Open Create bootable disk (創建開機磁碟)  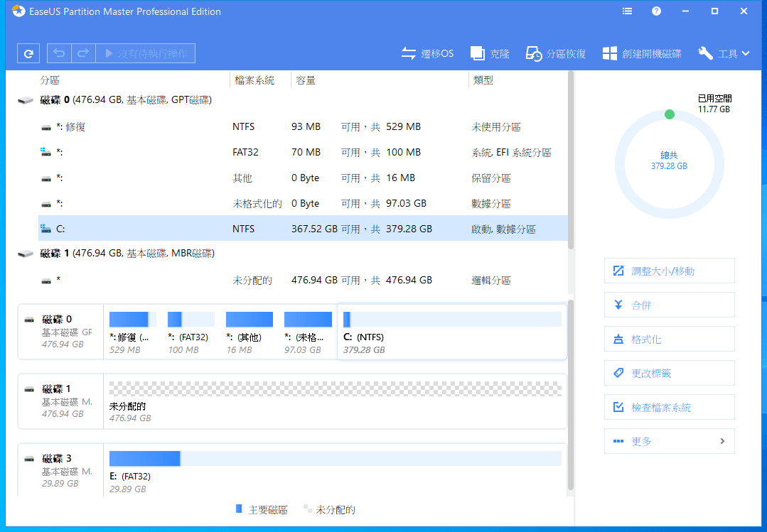(642, 53)
